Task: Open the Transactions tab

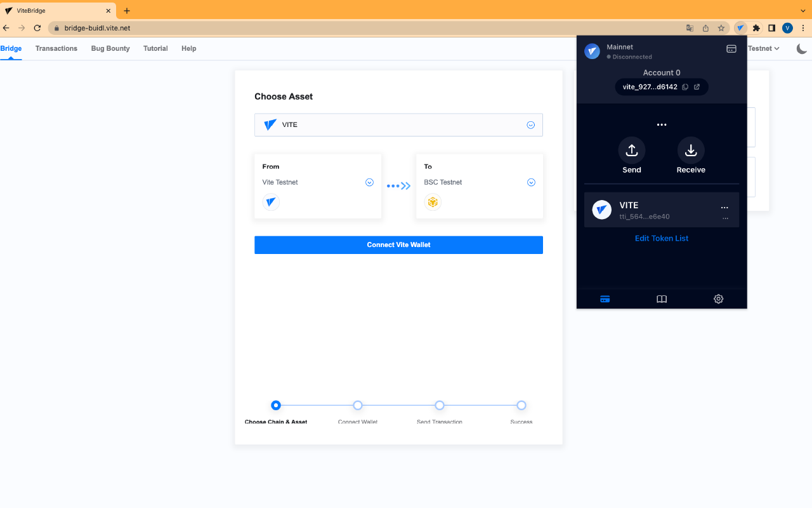Action: click(56, 48)
